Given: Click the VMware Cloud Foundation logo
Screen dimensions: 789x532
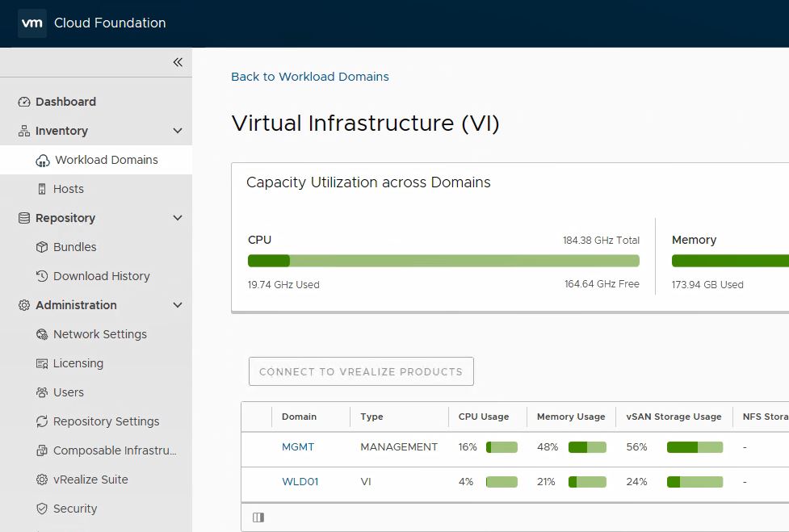Looking at the screenshot, I should 31,23.
